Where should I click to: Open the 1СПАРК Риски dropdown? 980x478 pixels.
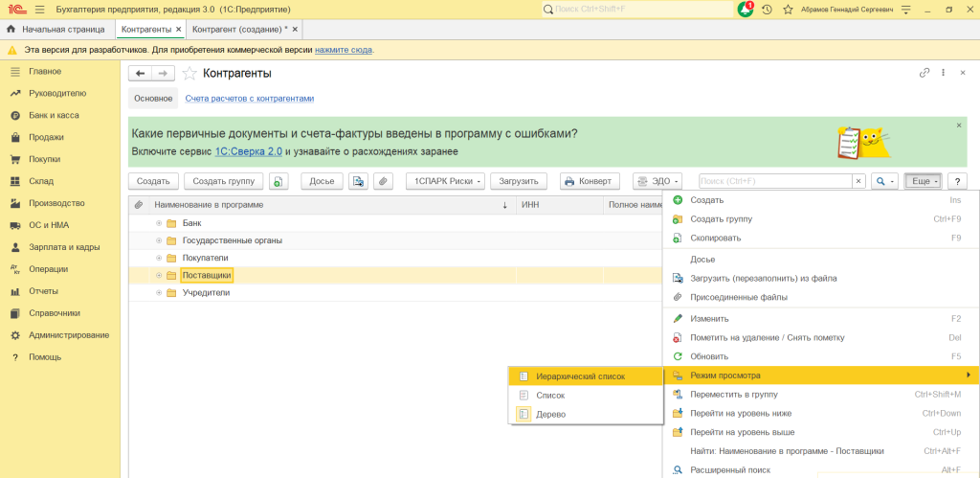point(445,181)
